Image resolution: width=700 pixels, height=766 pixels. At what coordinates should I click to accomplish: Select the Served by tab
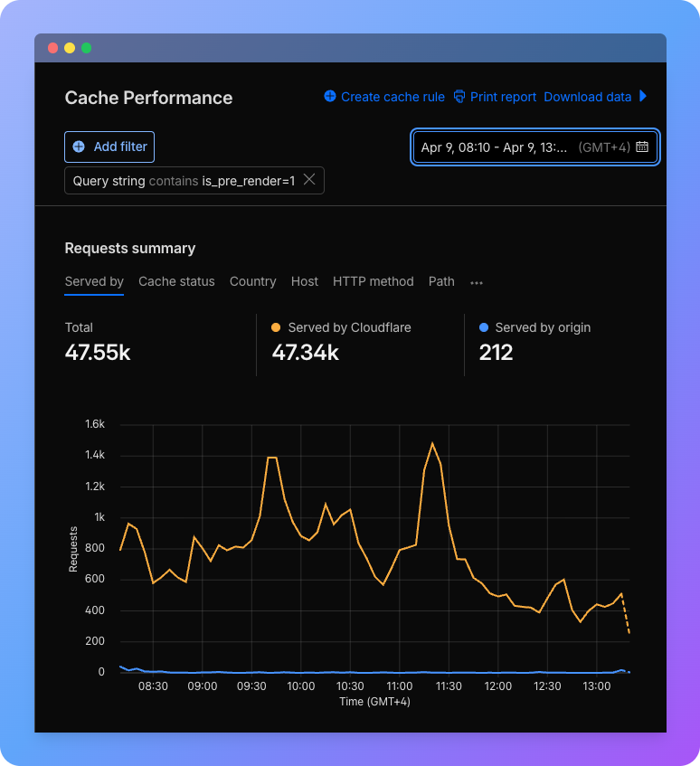tap(94, 282)
